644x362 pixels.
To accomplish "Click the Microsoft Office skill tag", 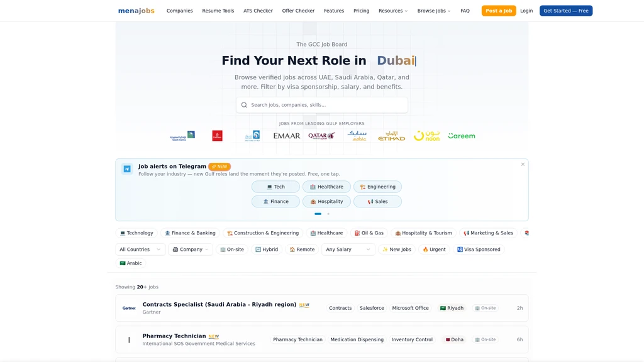I will point(410,308).
